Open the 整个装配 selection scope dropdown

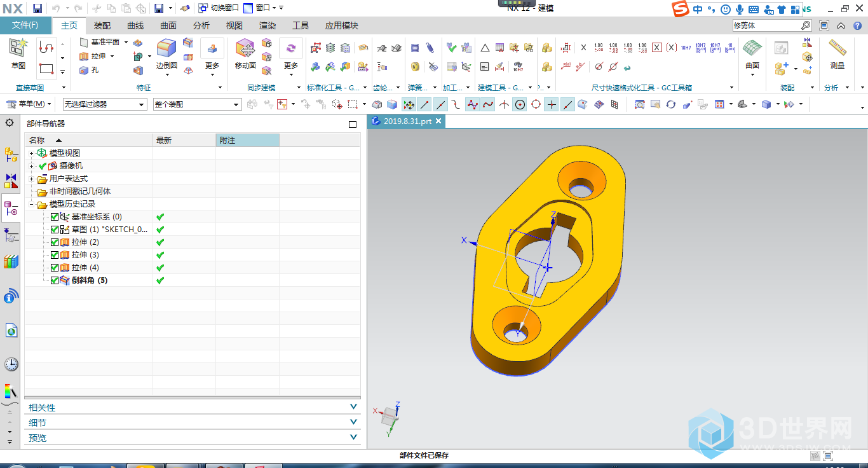coord(197,104)
